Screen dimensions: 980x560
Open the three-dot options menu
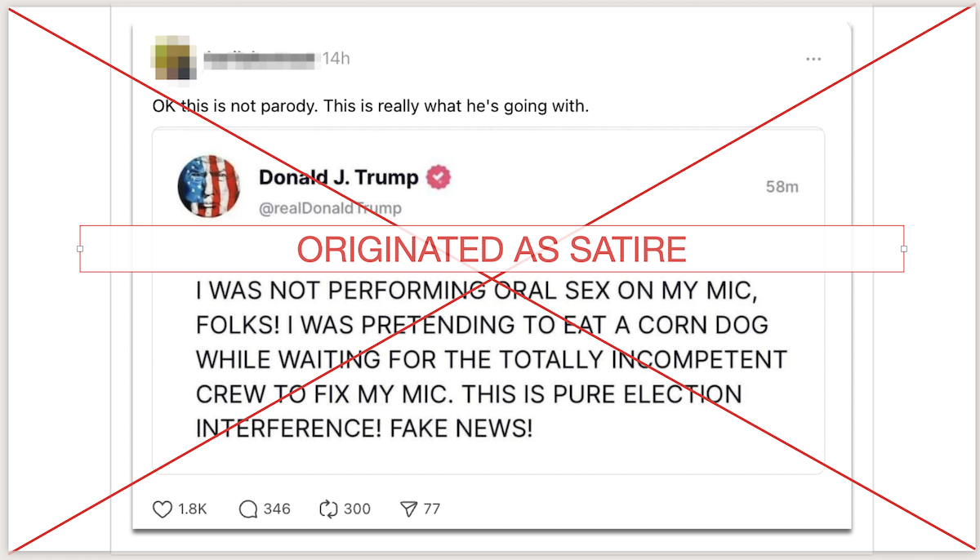click(813, 59)
